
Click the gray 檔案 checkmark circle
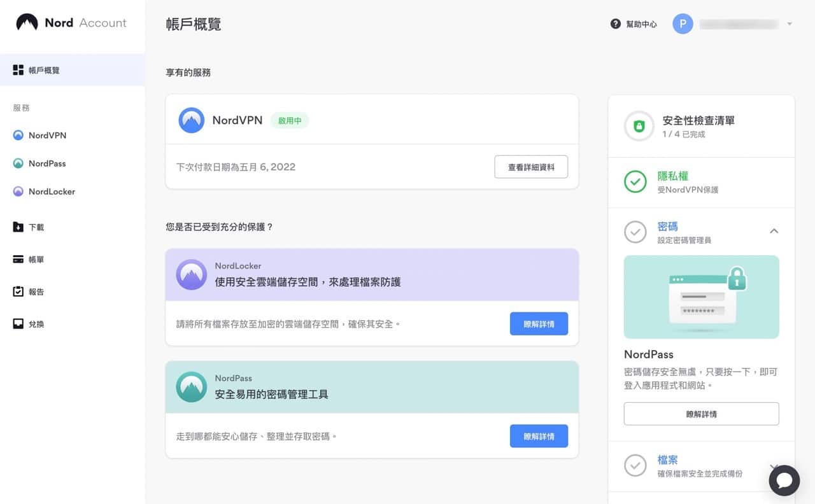pos(635,466)
